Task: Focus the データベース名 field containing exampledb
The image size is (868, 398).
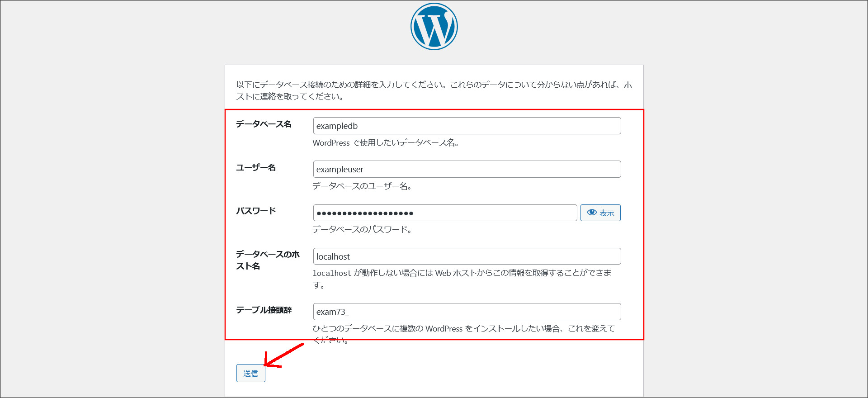Action: pyautogui.click(x=467, y=126)
